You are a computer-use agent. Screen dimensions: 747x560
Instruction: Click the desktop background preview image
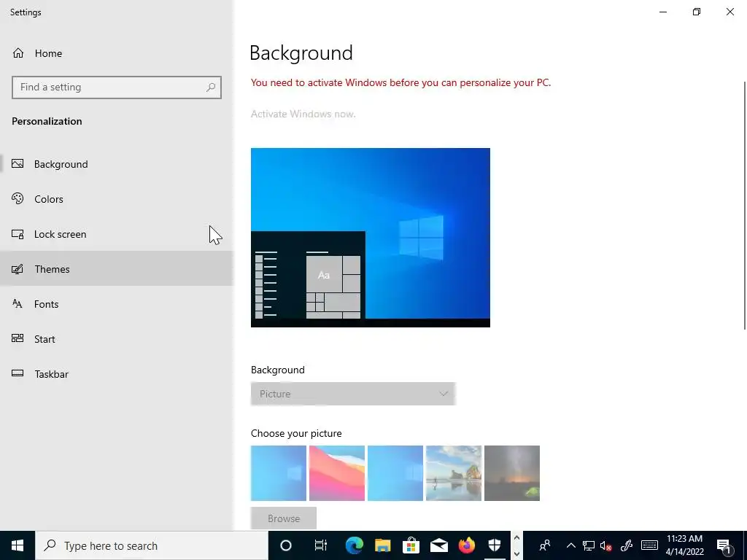tap(371, 238)
